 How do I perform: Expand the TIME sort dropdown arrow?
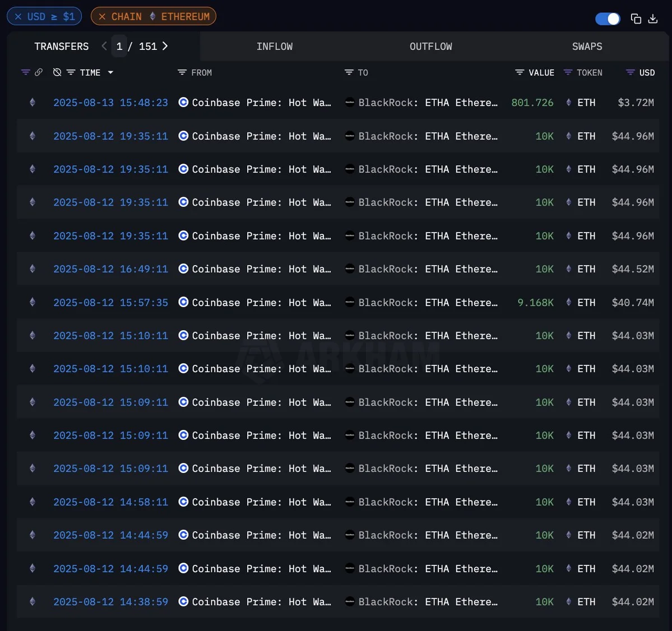[110, 72]
